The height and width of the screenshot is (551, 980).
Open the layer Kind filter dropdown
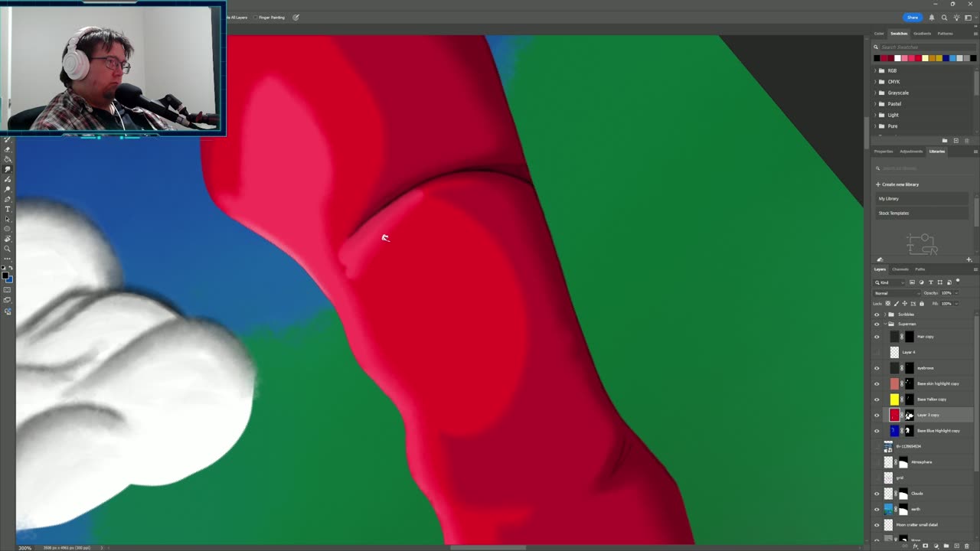(x=890, y=282)
